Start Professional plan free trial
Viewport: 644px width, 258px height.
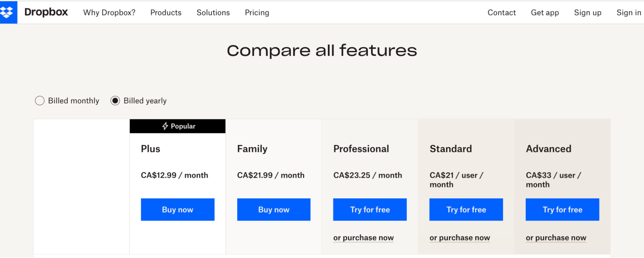point(370,210)
